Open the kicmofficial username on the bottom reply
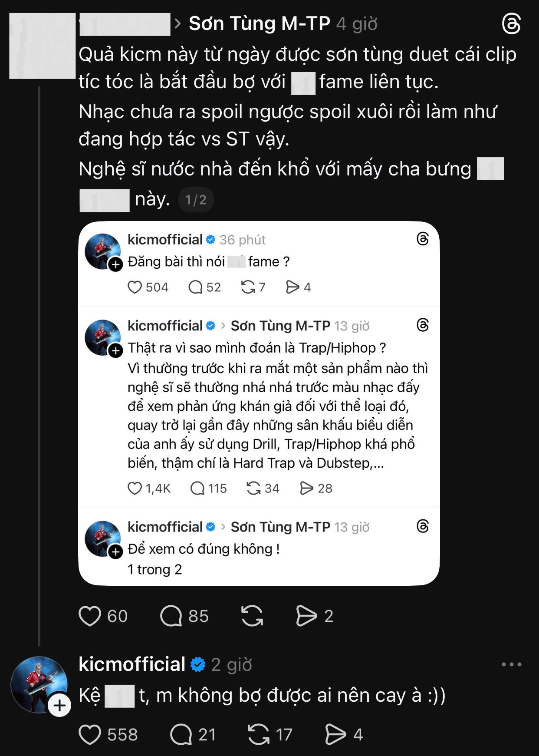This screenshot has width=539, height=756. pyautogui.click(x=132, y=664)
